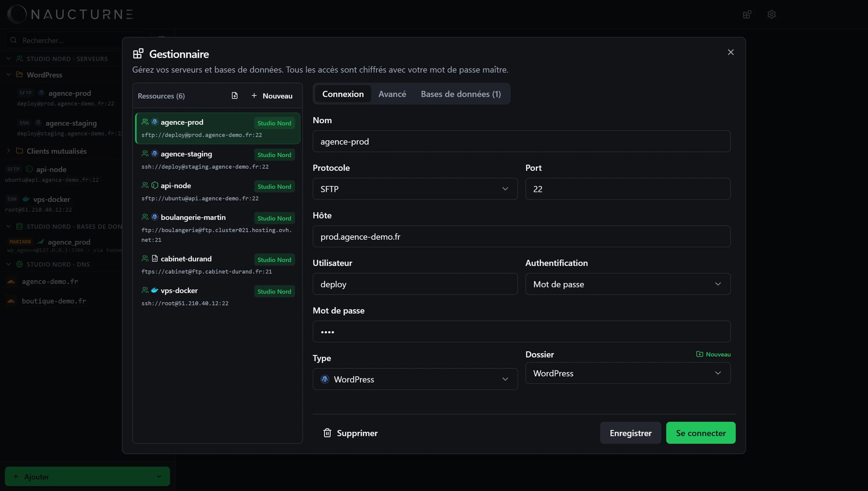Collapse the WordPress folder in sidebar
This screenshot has width=868, height=491.
[x=9, y=74]
